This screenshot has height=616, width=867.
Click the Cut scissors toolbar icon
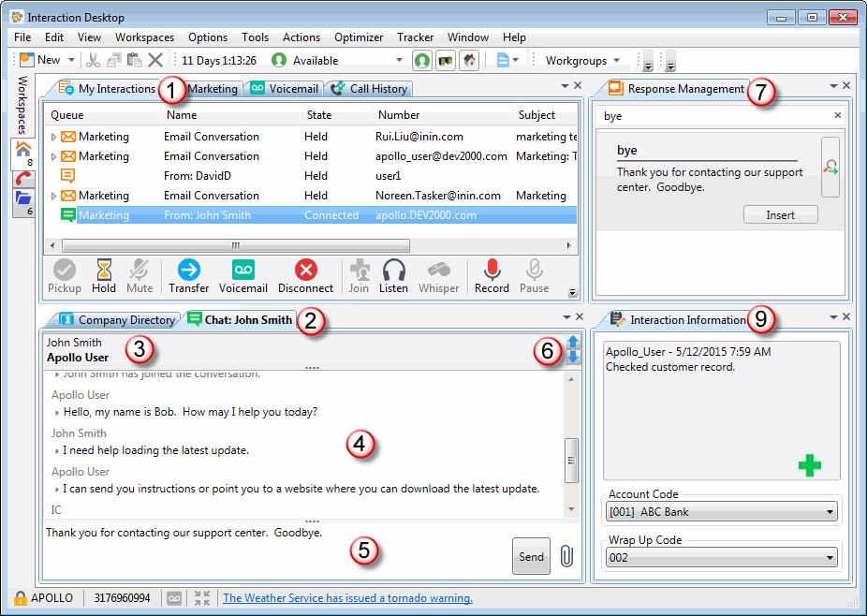(92, 60)
